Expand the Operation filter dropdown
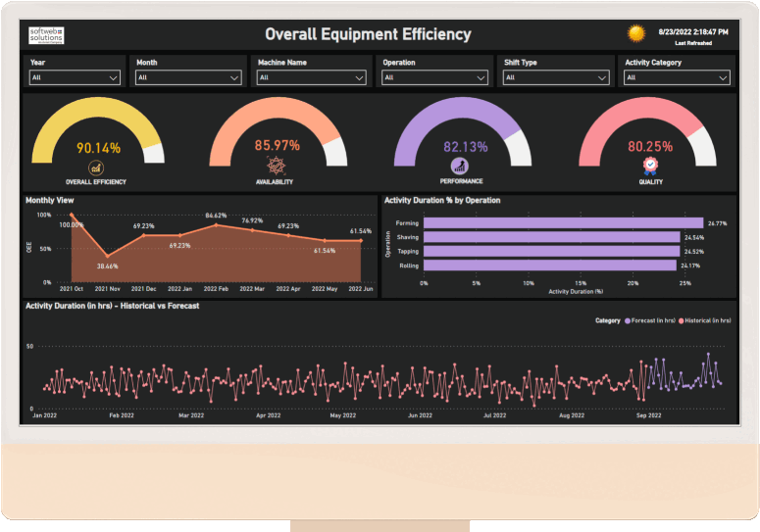This screenshot has width=760, height=532. [435, 77]
